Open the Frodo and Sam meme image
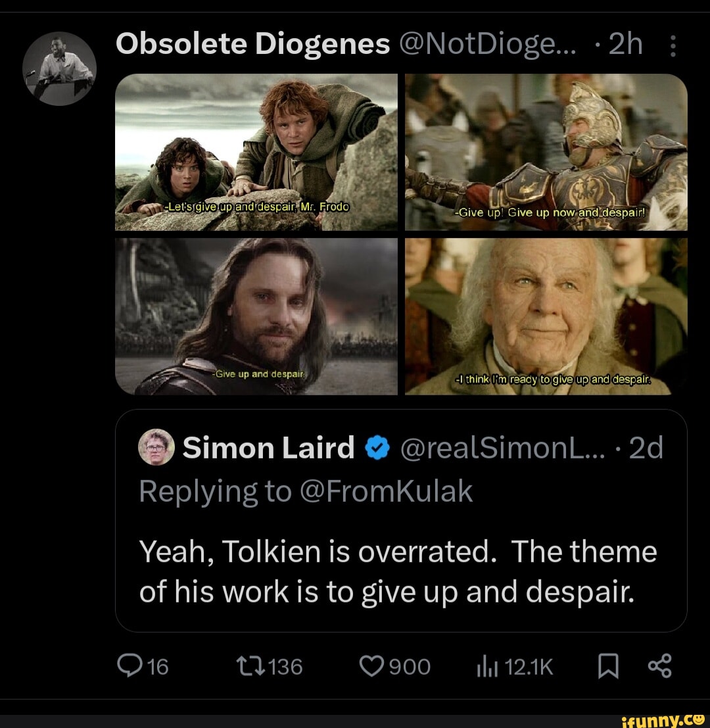Screen dimensions: 710x728 coord(256,152)
